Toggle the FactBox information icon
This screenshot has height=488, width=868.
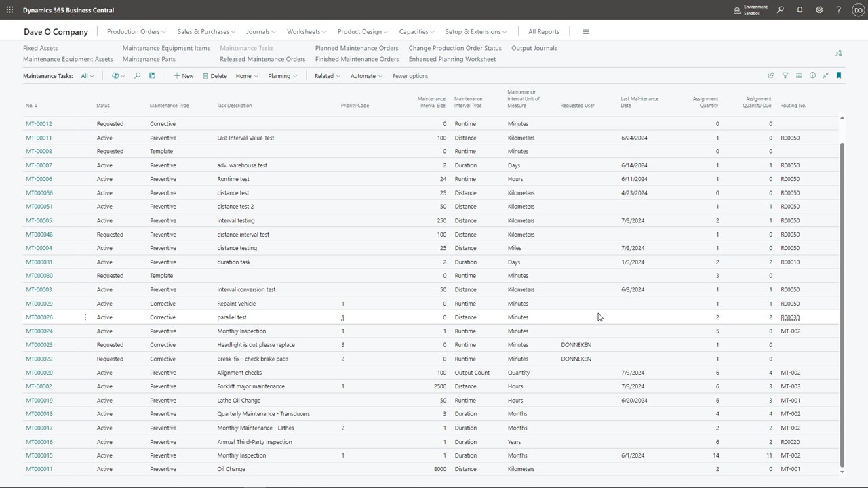812,76
